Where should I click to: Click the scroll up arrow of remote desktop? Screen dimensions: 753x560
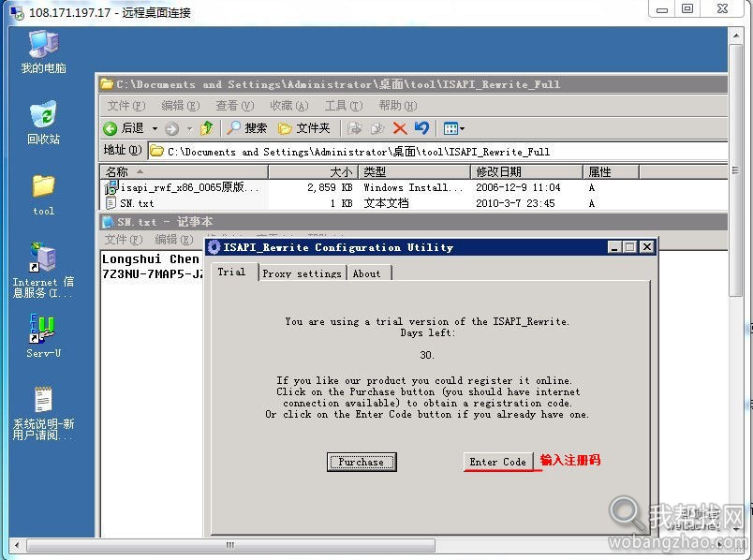(735, 36)
